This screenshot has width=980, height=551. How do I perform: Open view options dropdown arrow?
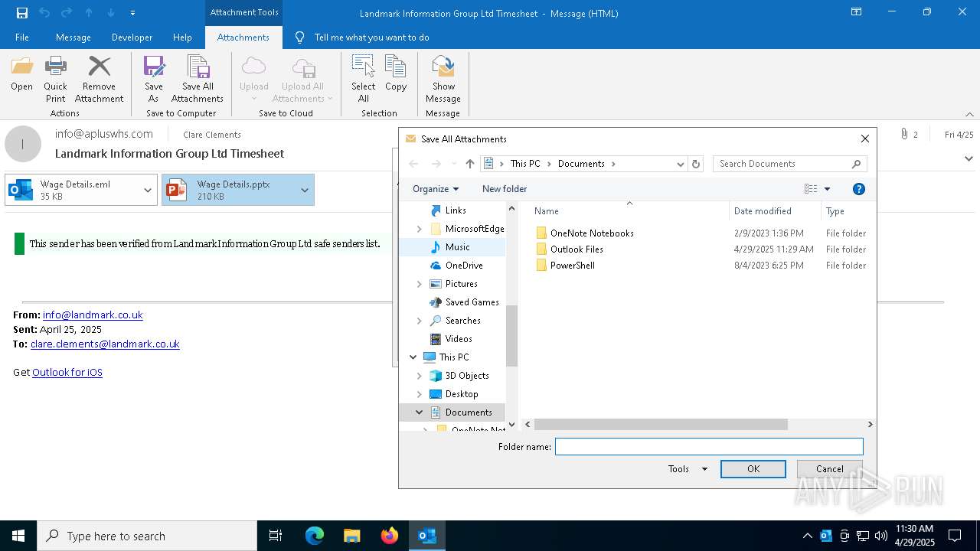click(827, 189)
